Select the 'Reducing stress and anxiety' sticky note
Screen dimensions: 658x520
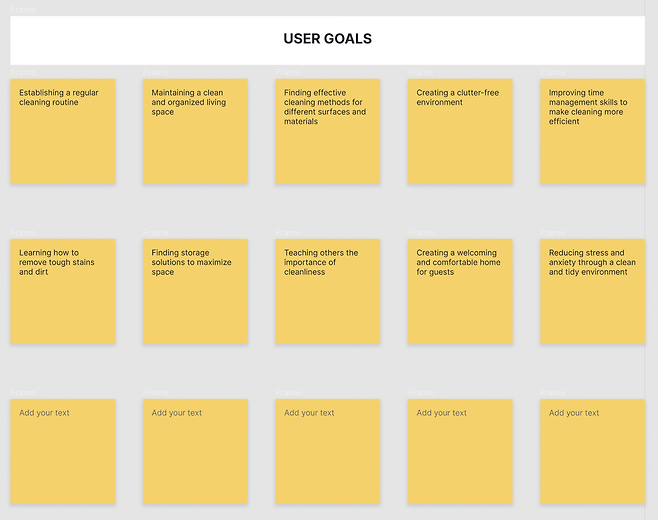click(x=592, y=291)
